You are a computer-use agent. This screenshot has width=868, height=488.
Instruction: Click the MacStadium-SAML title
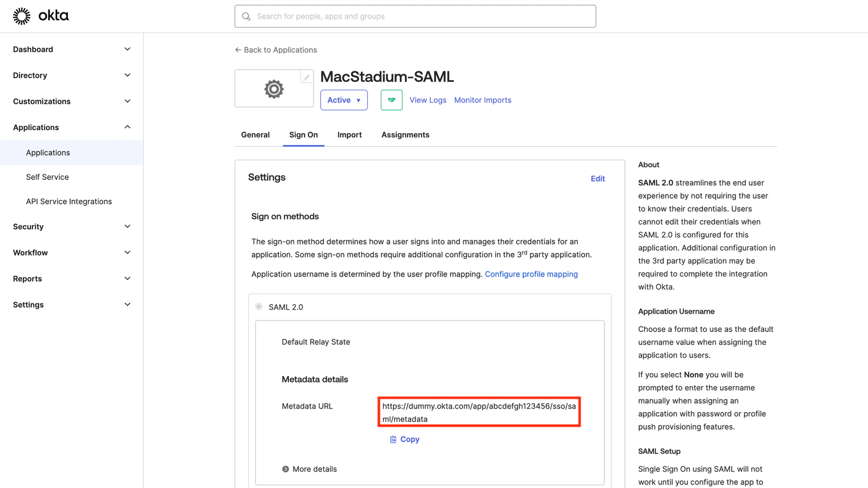pyautogui.click(x=387, y=77)
